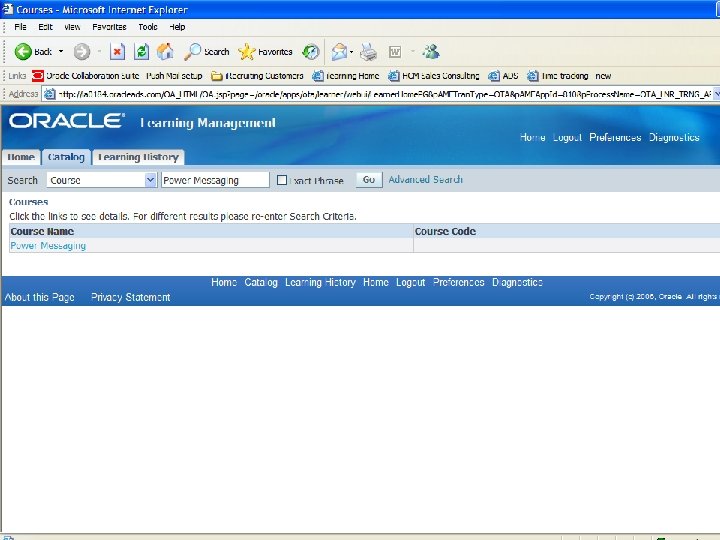Toggle the Exact Phrase checkbox
The width and height of the screenshot is (720, 540).
point(282,180)
